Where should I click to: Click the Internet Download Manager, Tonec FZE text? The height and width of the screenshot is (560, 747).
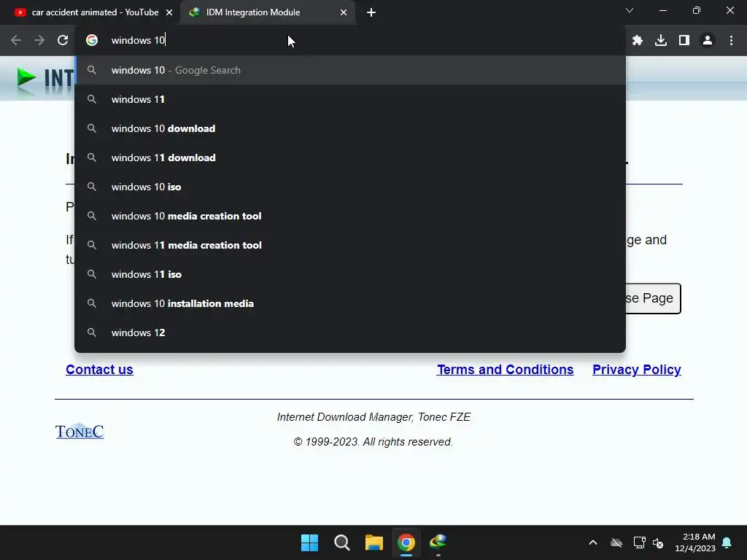(x=373, y=417)
